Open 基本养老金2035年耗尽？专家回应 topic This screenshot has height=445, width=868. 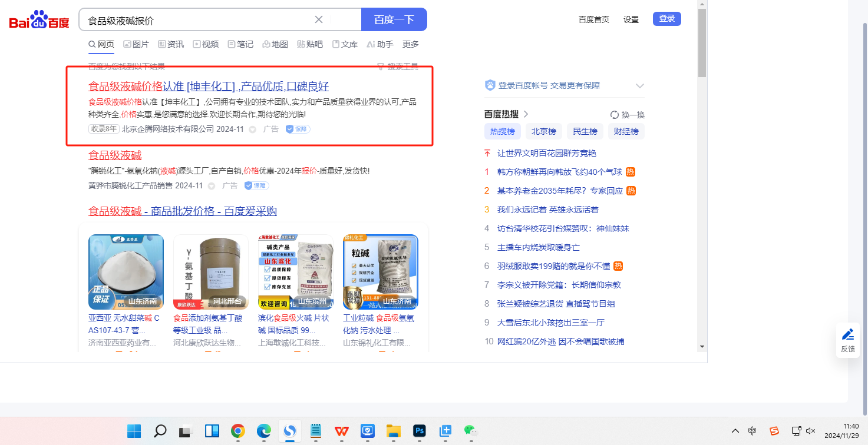[560, 191]
